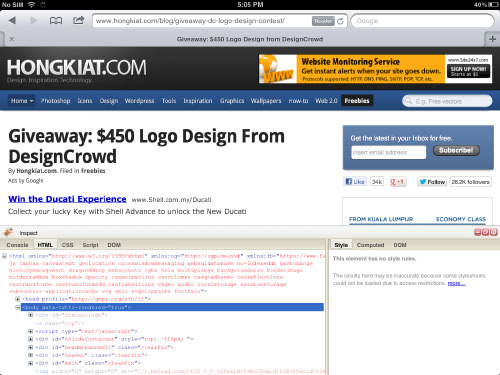The image size is (500, 375).
Task: Open the Wallpapers navigation item
Action: tap(266, 101)
